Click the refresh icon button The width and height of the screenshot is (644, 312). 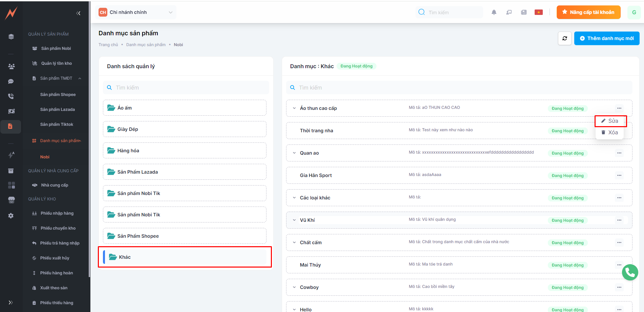pyautogui.click(x=565, y=38)
